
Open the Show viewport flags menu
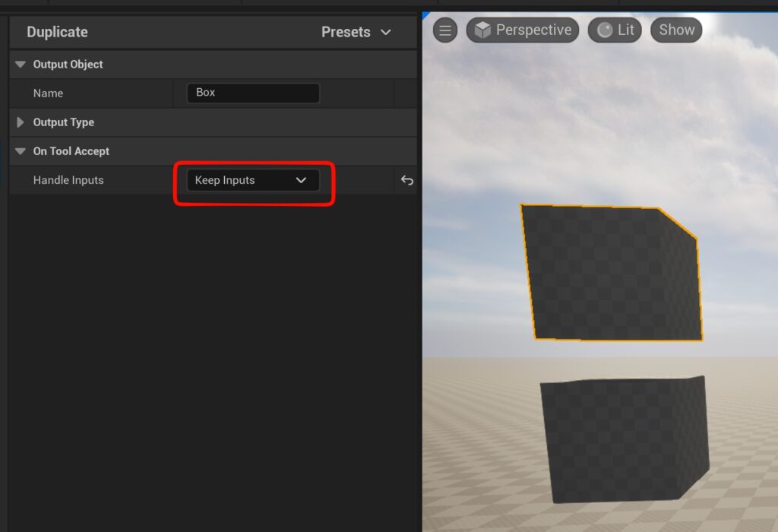coord(676,30)
